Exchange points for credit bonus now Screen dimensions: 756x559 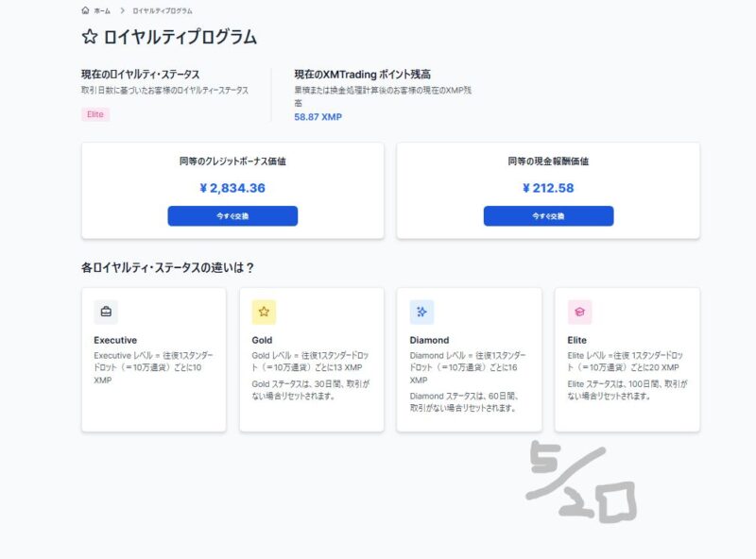click(x=232, y=216)
